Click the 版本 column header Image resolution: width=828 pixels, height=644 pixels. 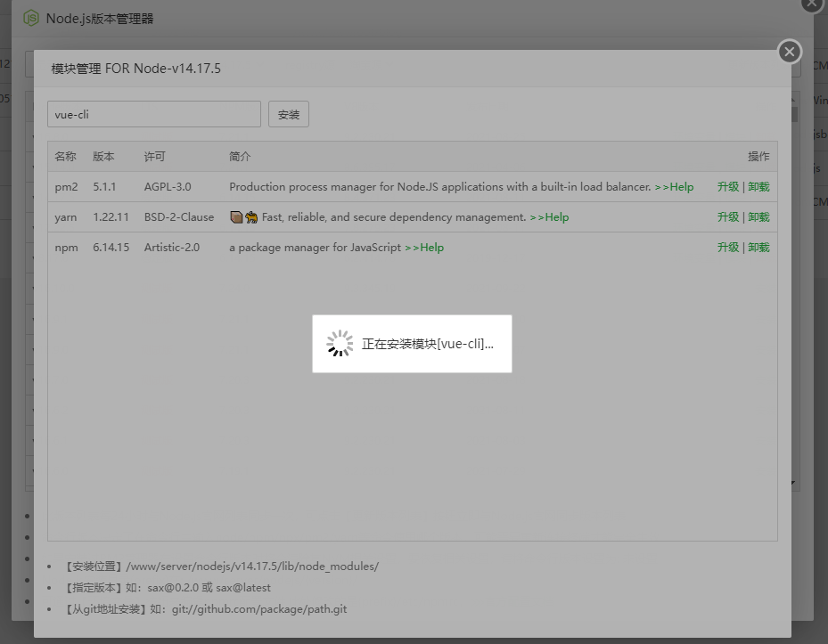[103, 156]
